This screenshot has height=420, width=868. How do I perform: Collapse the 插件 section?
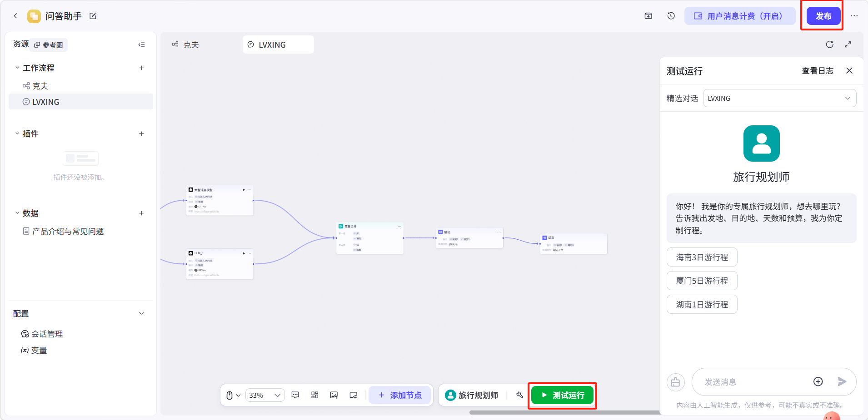[x=17, y=133]
